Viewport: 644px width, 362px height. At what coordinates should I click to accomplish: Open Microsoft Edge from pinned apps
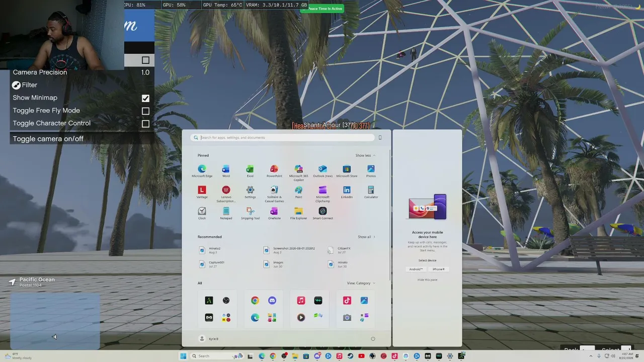click(x=202, y=171)
